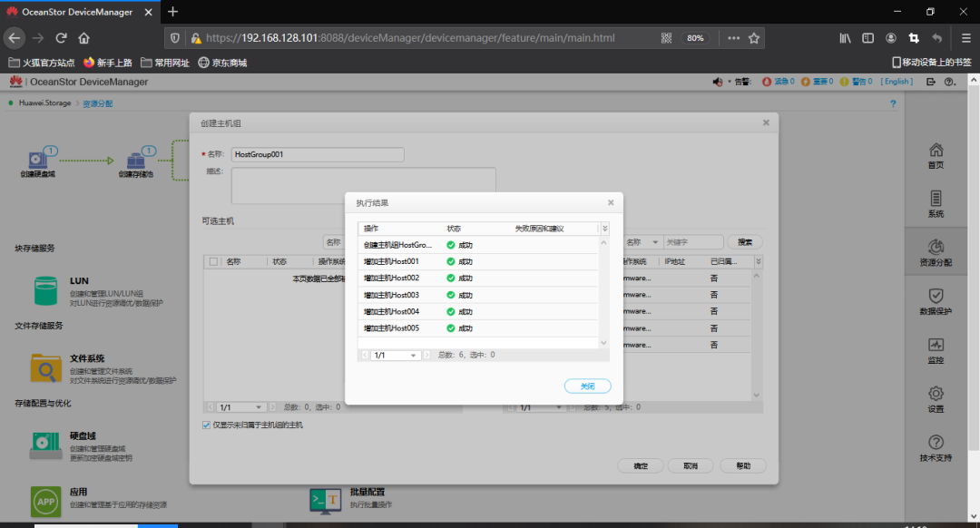Bookmark this page with star icon
Viewport: 980px width, 528px height.
coord(754,38)
